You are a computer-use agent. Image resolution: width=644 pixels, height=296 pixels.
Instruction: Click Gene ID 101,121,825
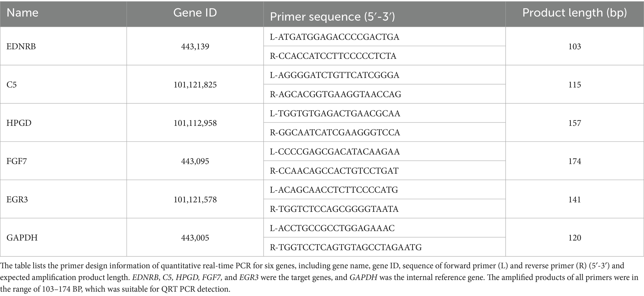(x=195, y=85)
